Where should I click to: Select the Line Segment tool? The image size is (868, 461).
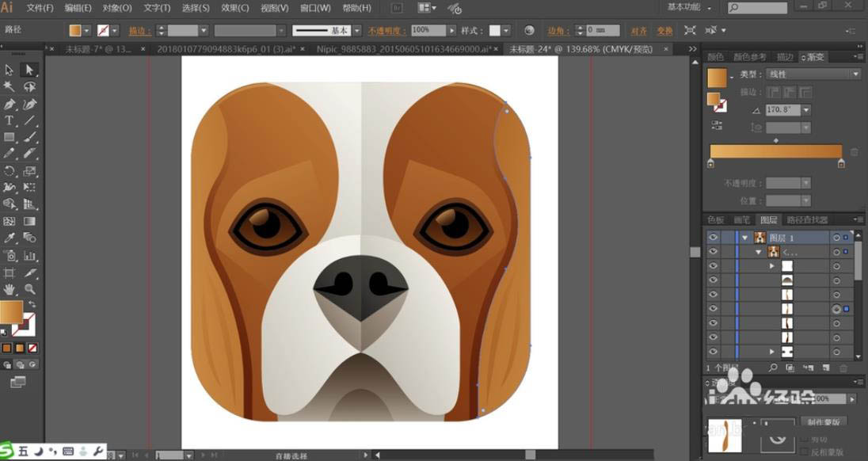[x=29, y=120]
